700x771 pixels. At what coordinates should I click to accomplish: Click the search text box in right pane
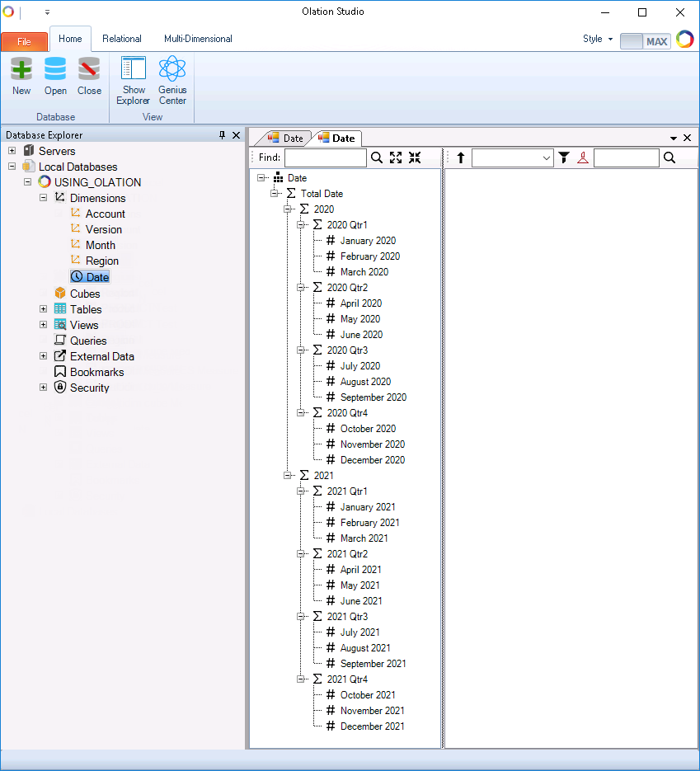pyautogui.click(x=627, y=157)
